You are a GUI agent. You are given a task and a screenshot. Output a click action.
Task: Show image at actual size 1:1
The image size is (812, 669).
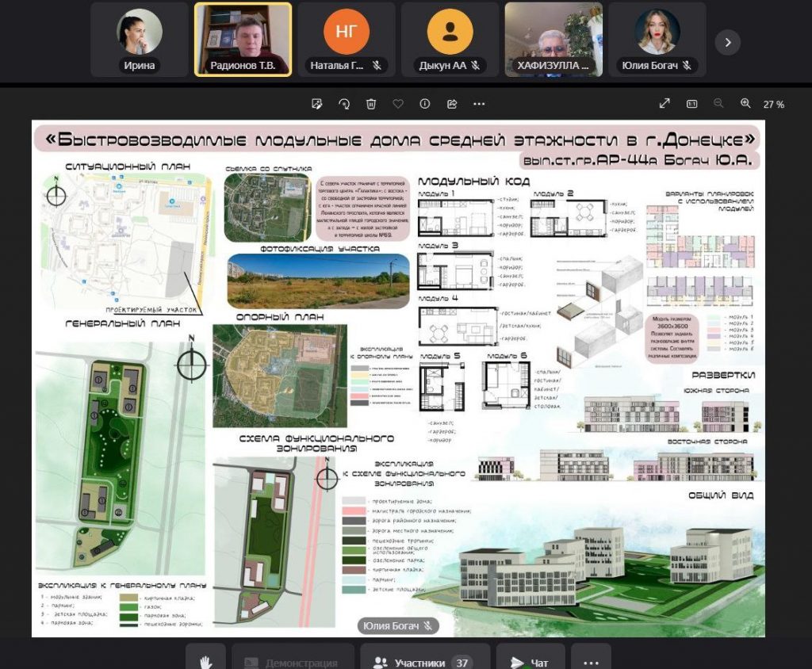point(691,104)
